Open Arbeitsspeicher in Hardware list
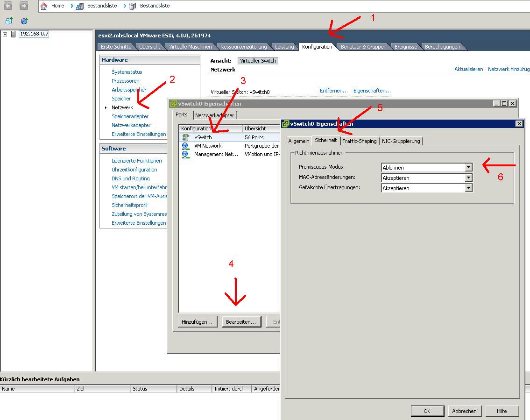 pyautogui.click(x=129, y=90)
